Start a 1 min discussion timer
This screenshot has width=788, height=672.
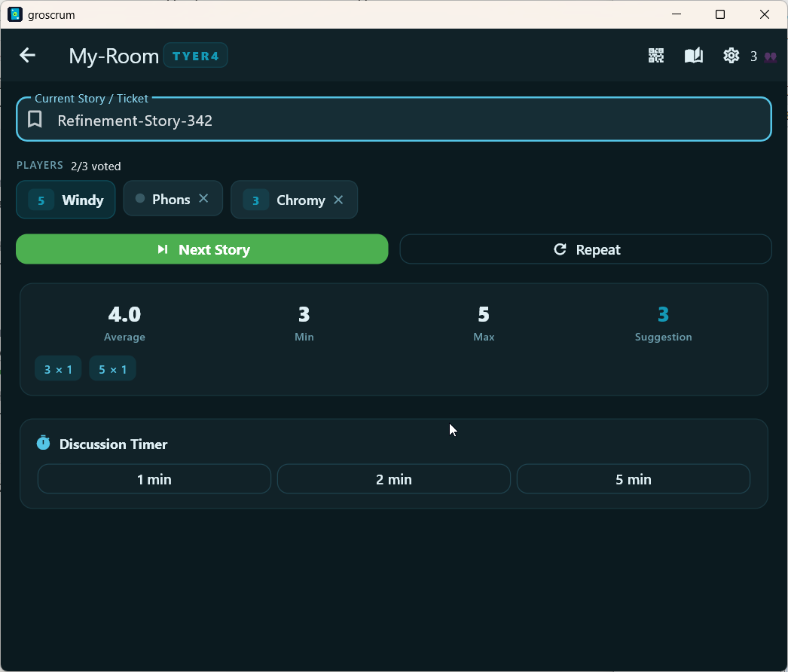click(154, 479)
